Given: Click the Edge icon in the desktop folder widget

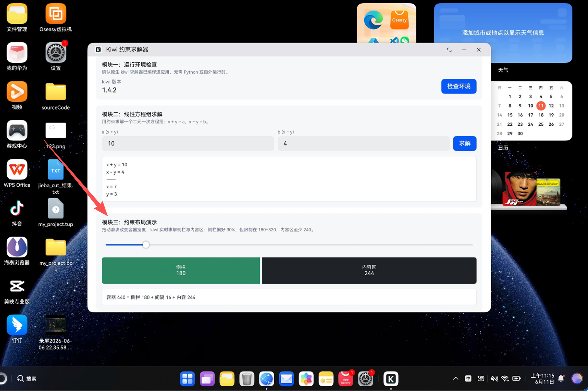Looking at the screenshot, I should (x=374, y=20).
